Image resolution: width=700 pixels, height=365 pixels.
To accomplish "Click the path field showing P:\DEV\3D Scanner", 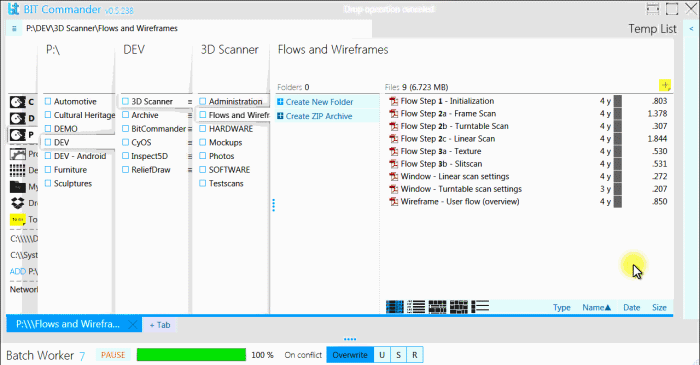I will point(197,29).
